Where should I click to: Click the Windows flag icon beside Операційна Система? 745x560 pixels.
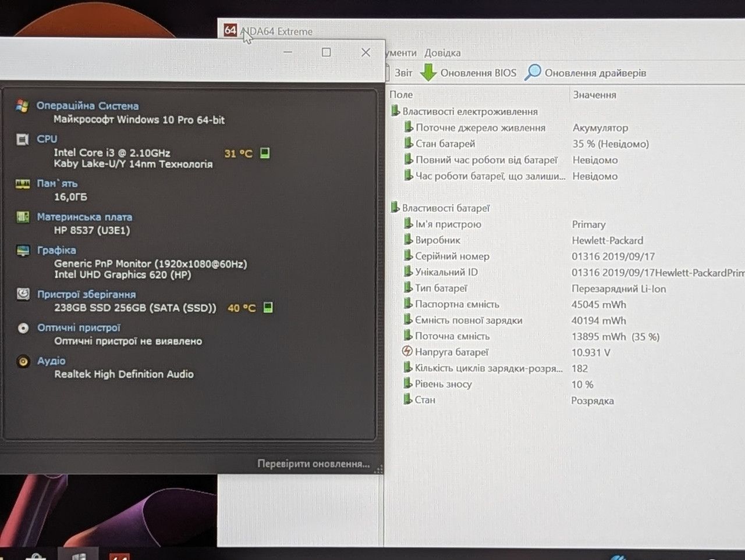(x=23, y=106)
